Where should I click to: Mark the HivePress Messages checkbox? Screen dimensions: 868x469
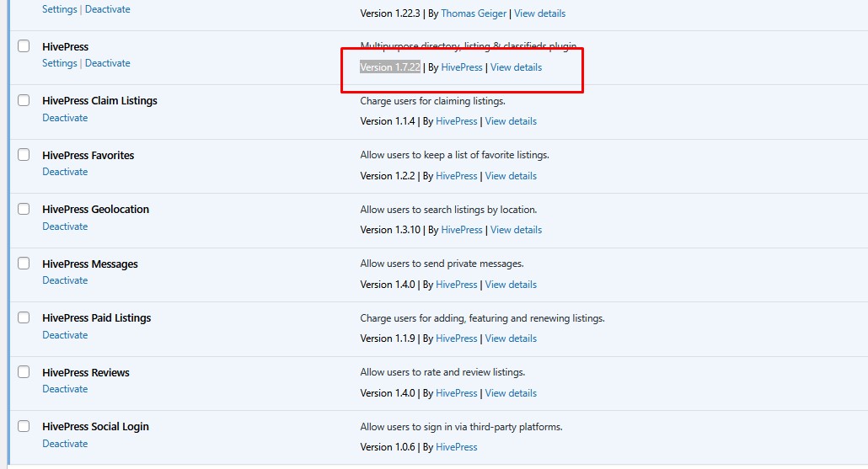click(24, 264)
